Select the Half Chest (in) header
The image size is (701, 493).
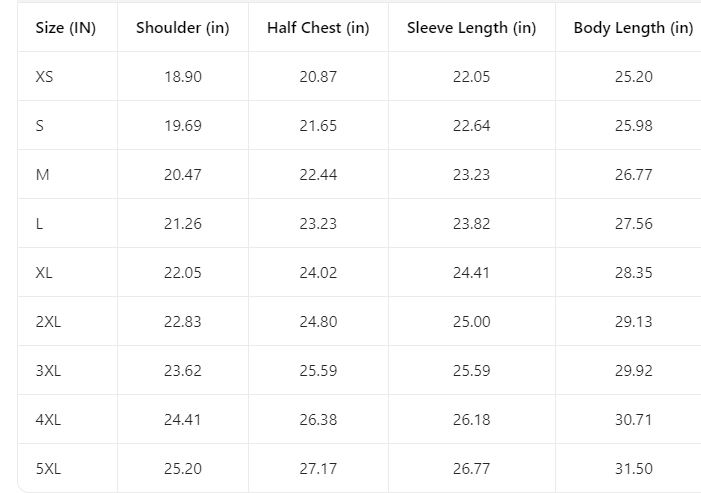pyautogui.click(x=318, y=28)
